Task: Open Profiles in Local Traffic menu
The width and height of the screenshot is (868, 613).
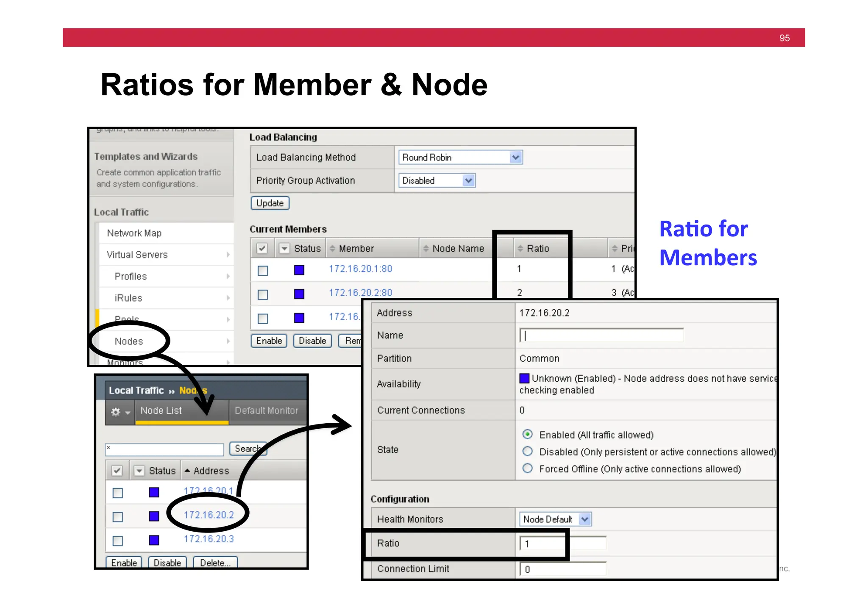Action: pyautogui.click(x=131, y=276)
